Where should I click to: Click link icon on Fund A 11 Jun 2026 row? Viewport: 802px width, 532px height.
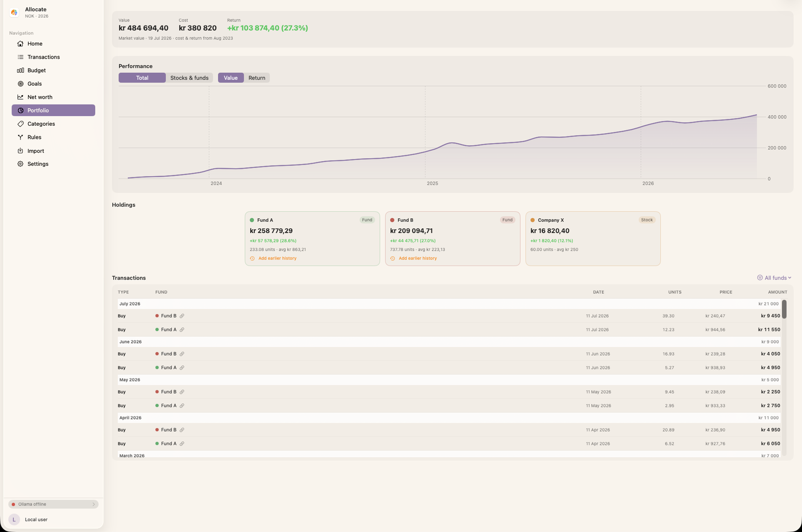[x=182, y=368]
